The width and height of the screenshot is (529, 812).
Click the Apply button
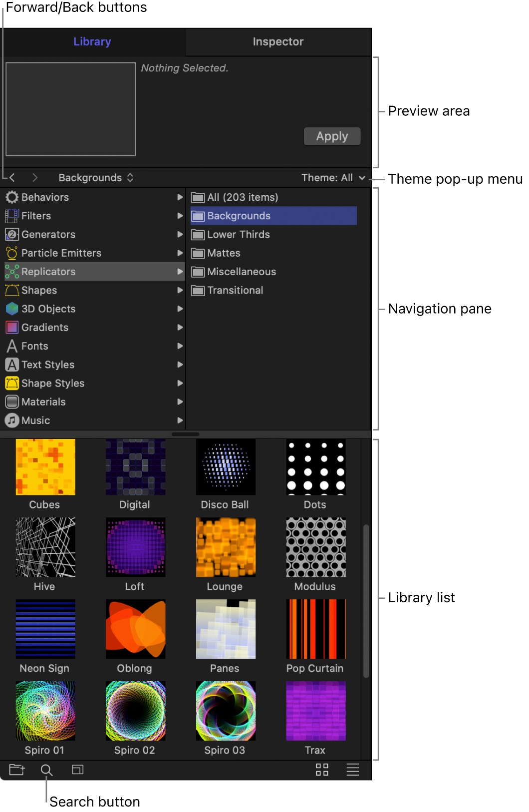pyautogui.click(x=332, y=136)
